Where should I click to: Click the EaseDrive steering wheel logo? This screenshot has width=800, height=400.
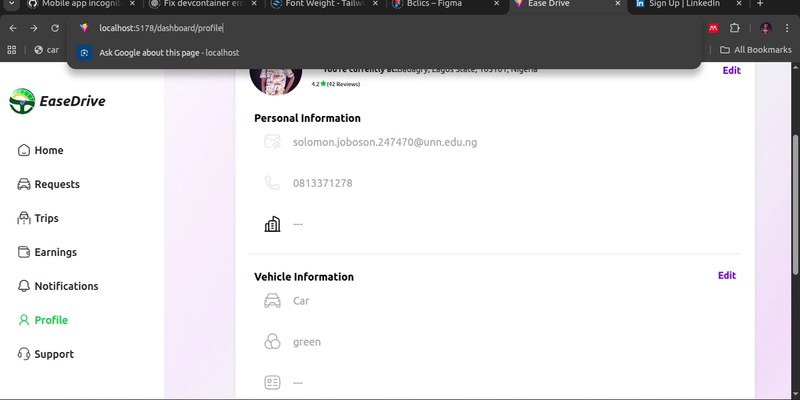pos(22,101)
